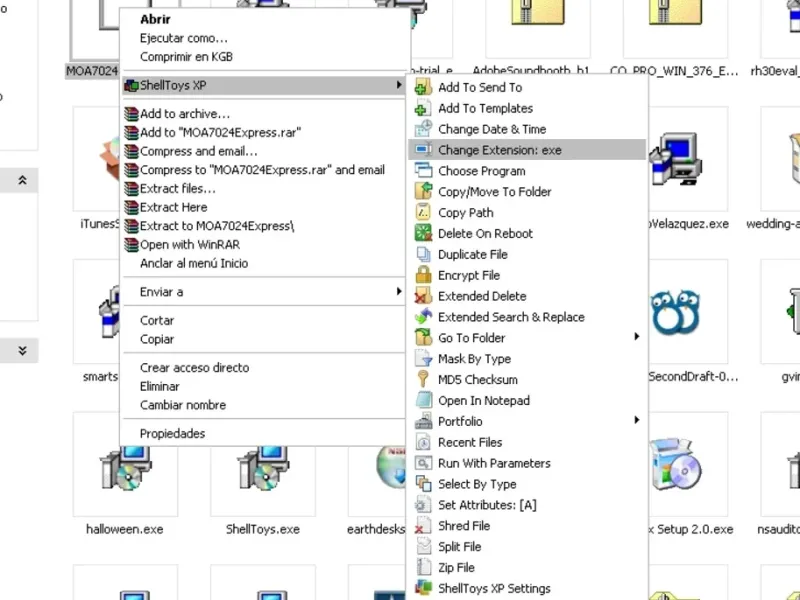Expand the Enviar a submenu arrow

point(398,291)
